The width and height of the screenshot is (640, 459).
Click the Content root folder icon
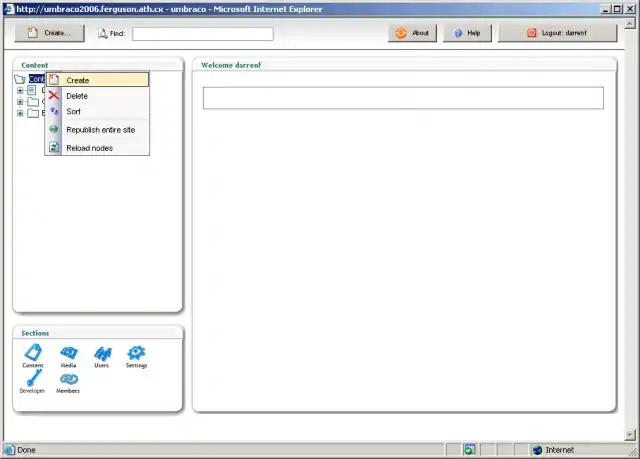tap(20, 79)
